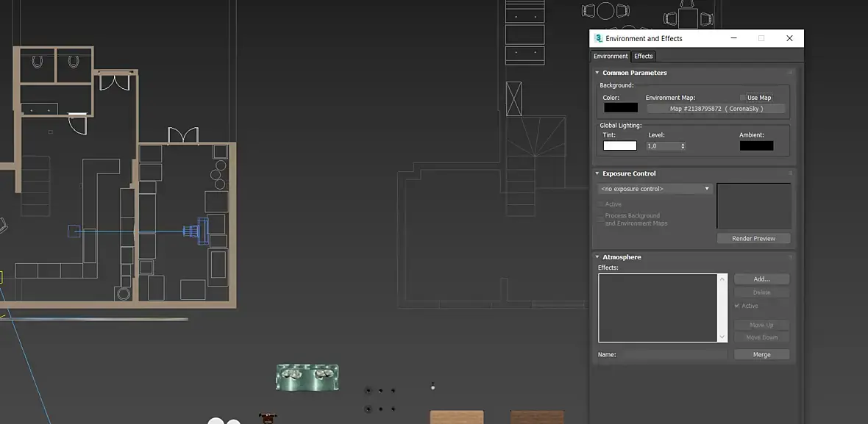Click the exposure preview thumbnail
Image resolution: width=868 pixels, height=424 pixels.
coord(753,206)
